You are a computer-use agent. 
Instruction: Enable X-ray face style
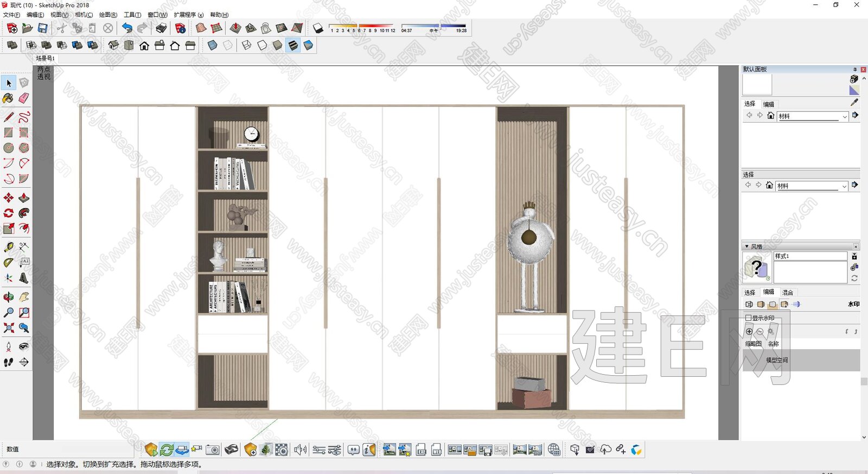click(x=213, y=46)
